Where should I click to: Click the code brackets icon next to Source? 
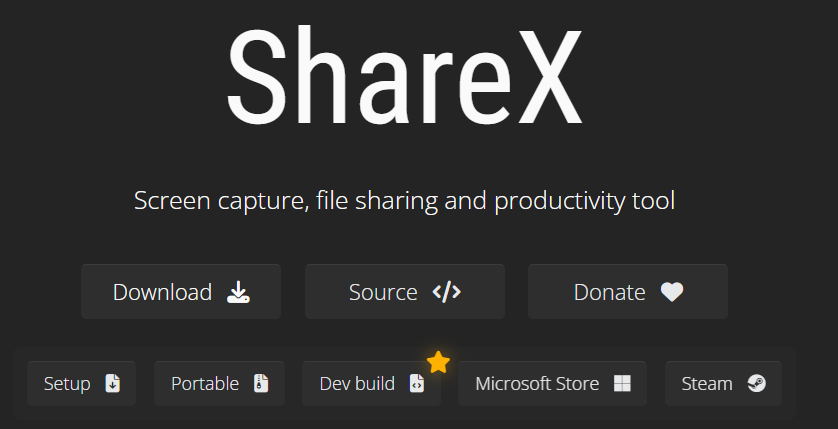pyautogui.click(x=446, y=292)
